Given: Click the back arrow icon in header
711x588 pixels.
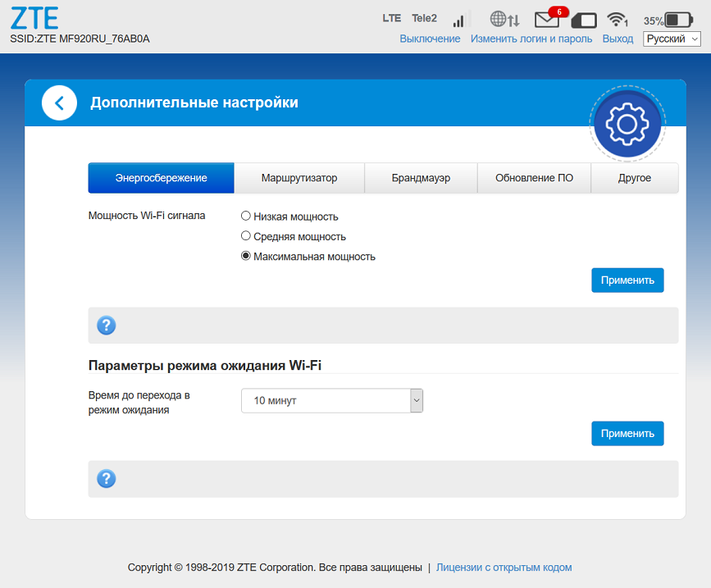Looking at the screenshot, I should coord(59,103).
